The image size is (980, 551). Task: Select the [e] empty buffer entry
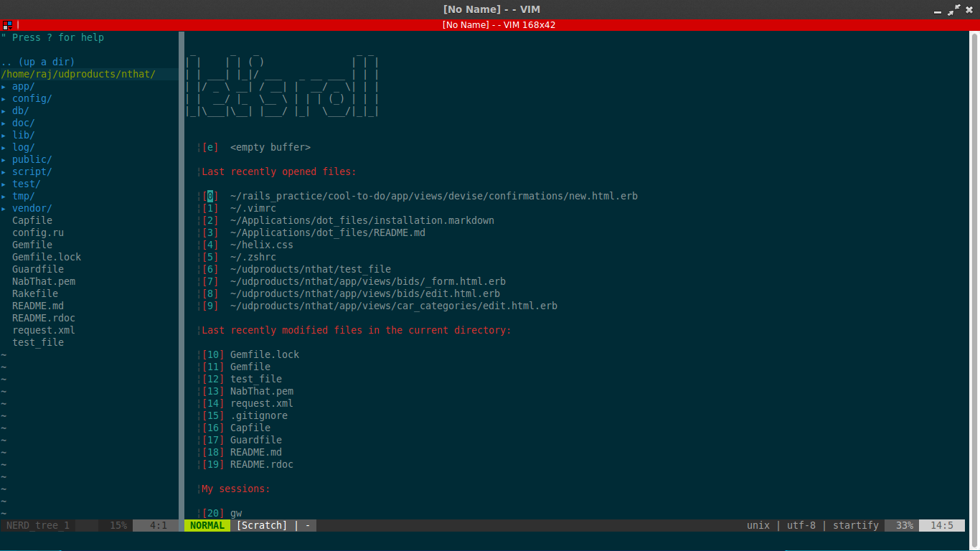[256, 148]
